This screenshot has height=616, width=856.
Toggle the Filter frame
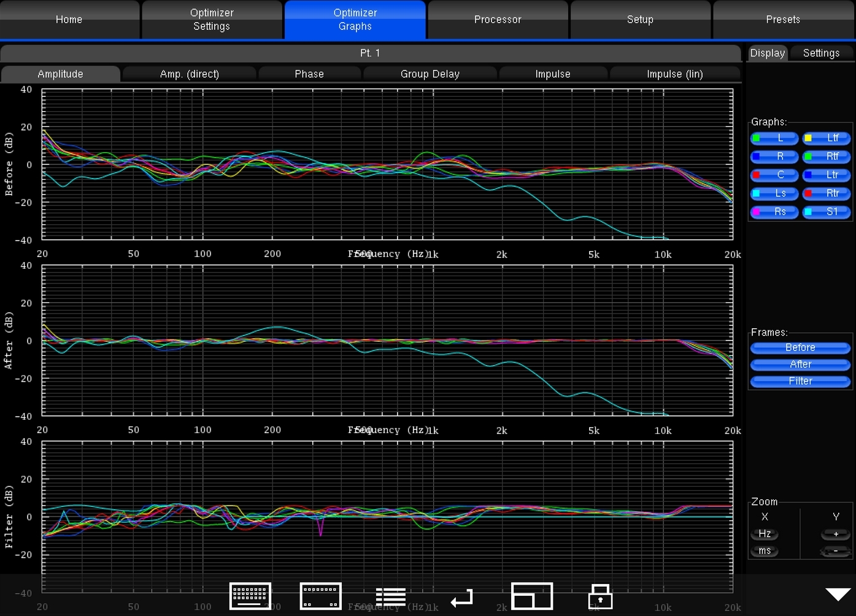(x=800, y=381)
